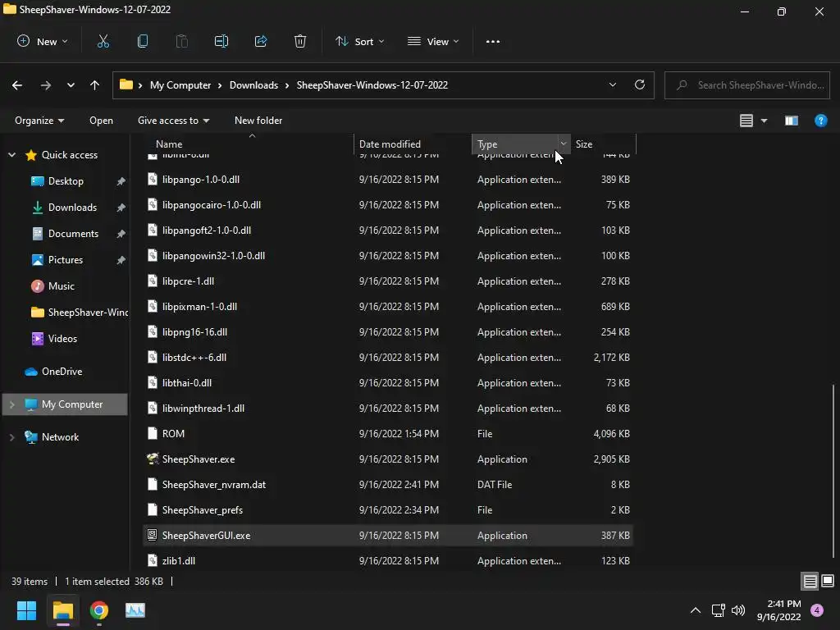Image resolution: width=840 pixels, height=630 pixels.
Task: Click the file list vertical scrollbar
Action: tap(833, 472)
